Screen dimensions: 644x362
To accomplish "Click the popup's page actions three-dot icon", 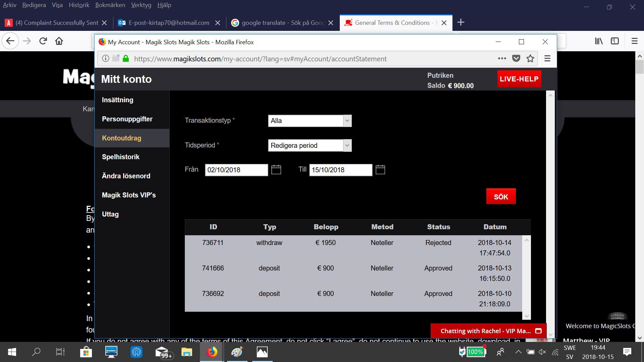I will tap(502, 58).
